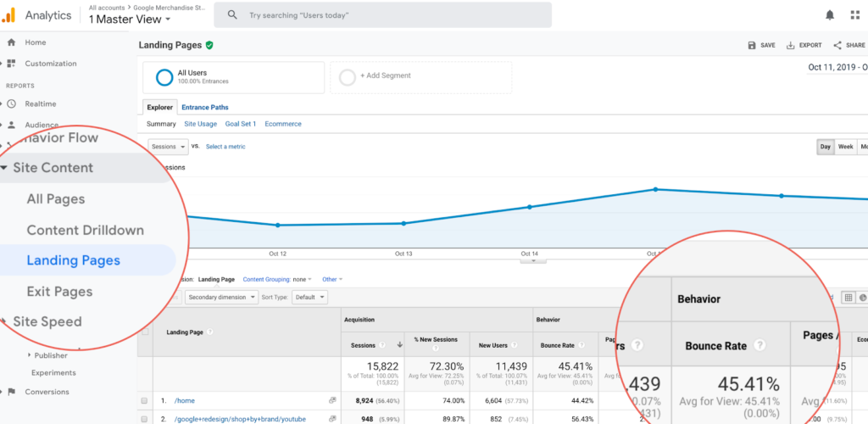The height and width of the screenshot is (424, 868).
Task: Click the EXPORT download icon
Action: coord(791,46)
